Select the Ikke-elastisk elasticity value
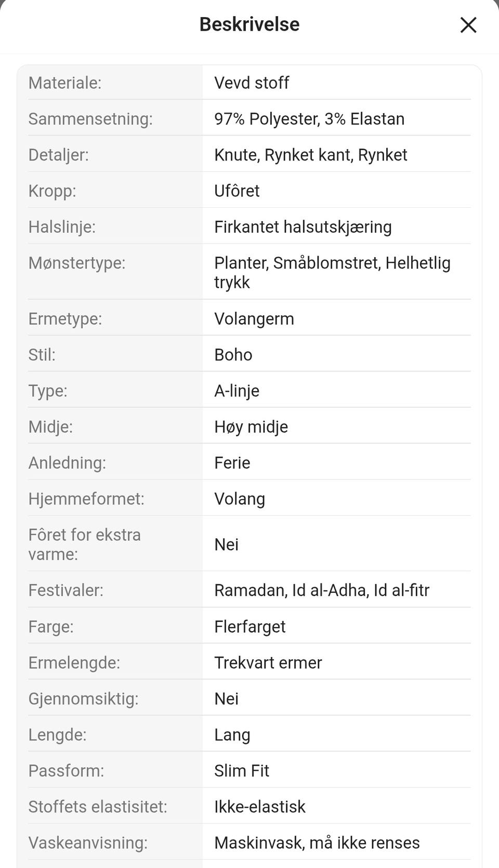The image size is (499, 868). pos(260,807)
